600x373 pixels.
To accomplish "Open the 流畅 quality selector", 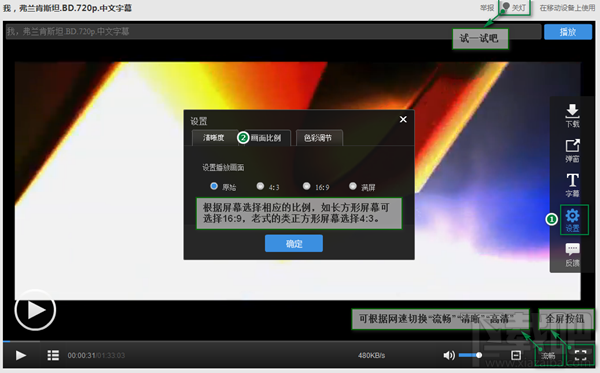I will 548,355.
